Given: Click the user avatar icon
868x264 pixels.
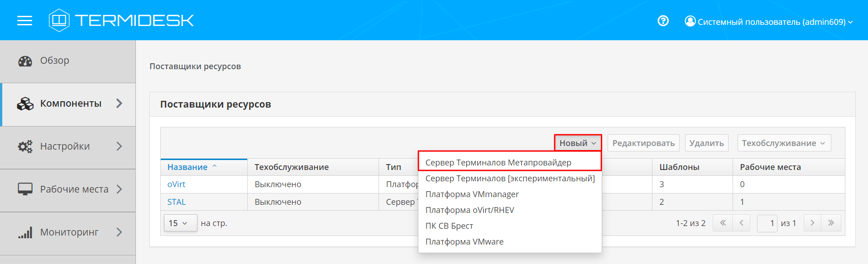Looking at the screenshot, I should coord(690,21).
